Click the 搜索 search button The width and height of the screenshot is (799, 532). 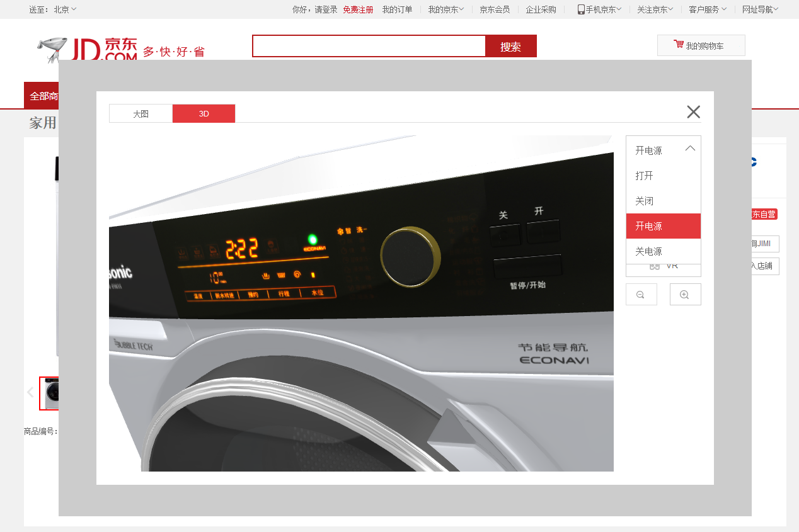pos(510,47)
